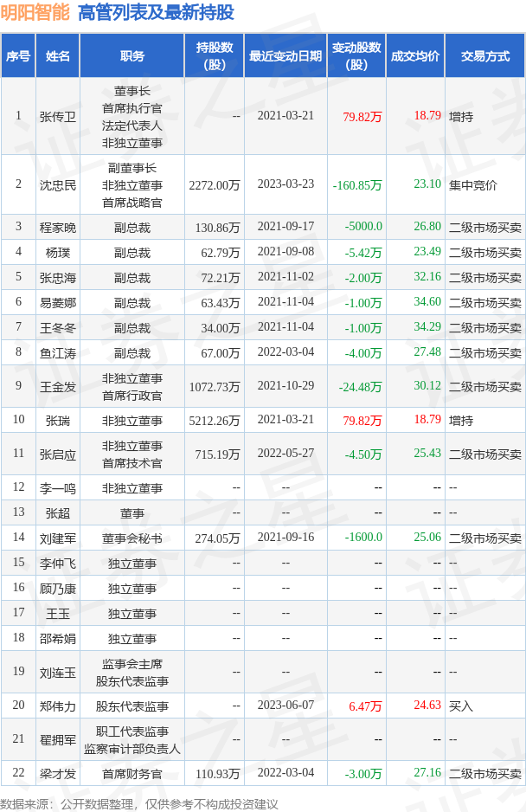The height and width of the screenshot is (812, 526).
Task: Click the name 李一鸣
Action: 57,488
